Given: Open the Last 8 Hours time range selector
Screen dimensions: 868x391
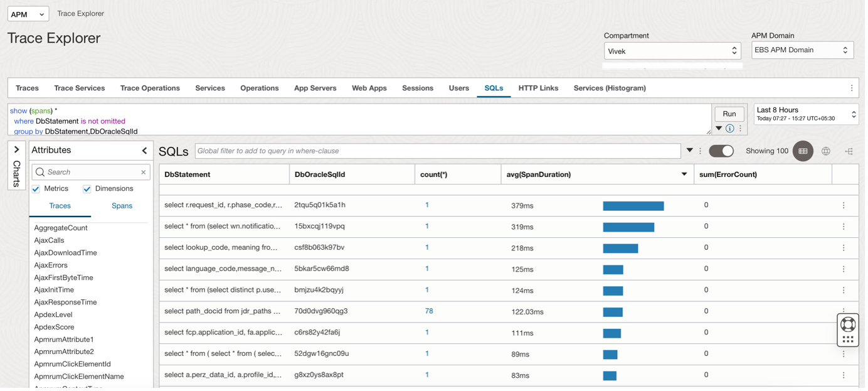Looking at the screenshot, I should click(805, 114).
